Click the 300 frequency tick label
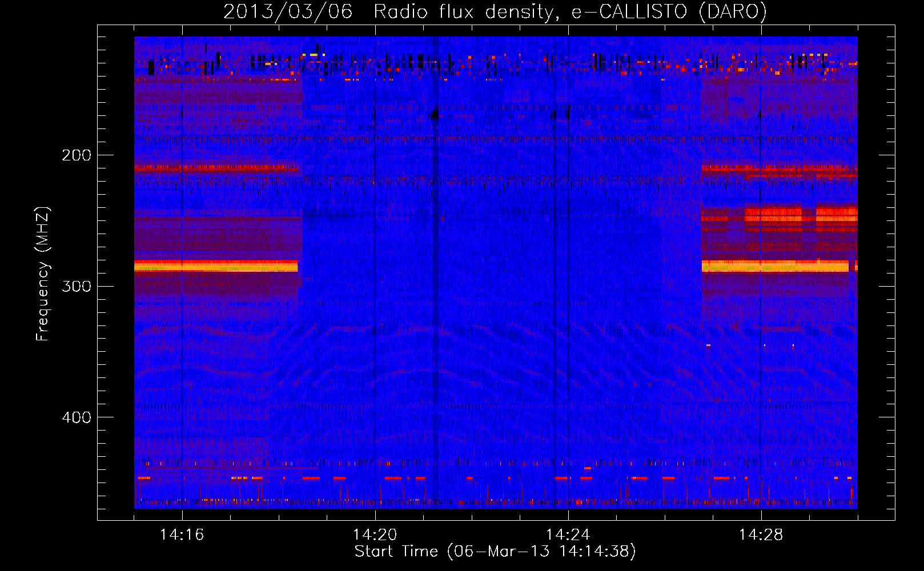The height and width of the screenshot is (571, 924). pyautogui.click(x=77, y=286)
